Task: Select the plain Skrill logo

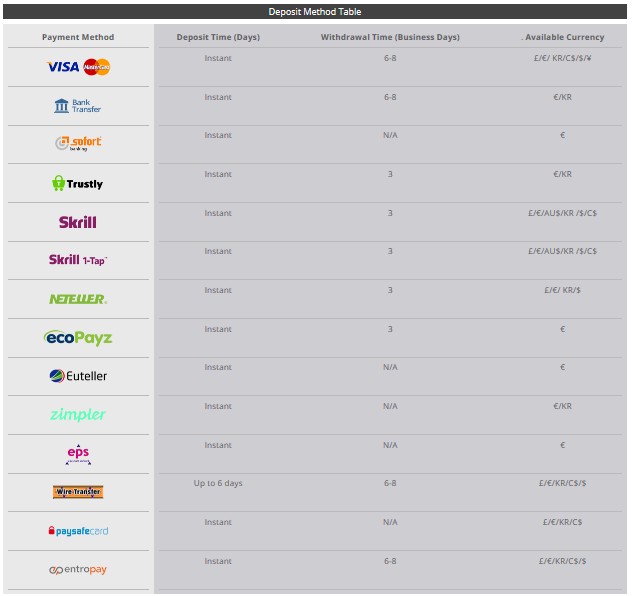Action: click(x=78, y=222)
